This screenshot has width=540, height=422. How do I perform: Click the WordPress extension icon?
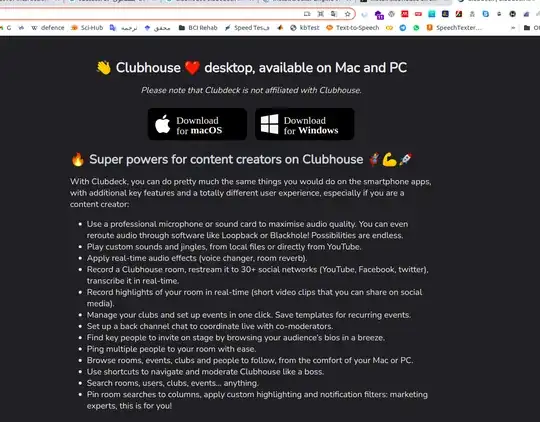(391, 14)
